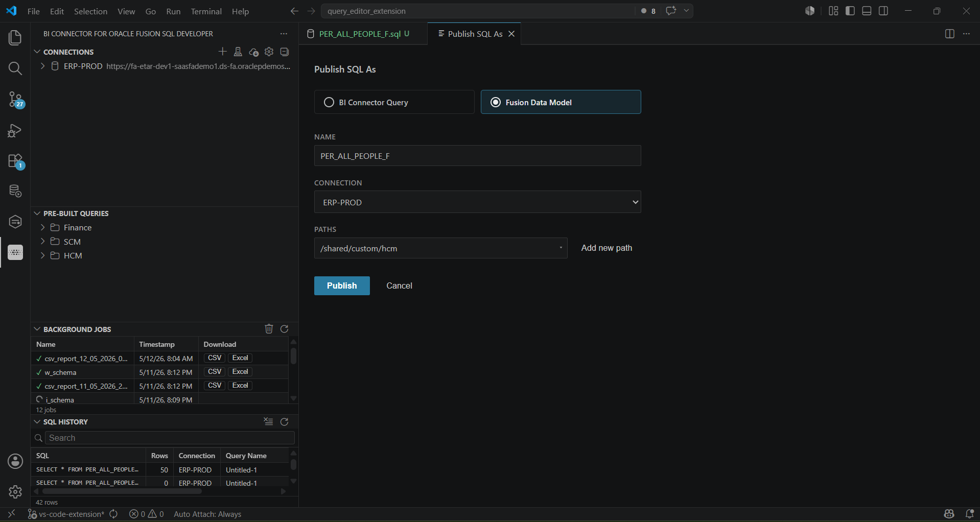980x522 pixels.
Task: Open the Search view in activity bar
Action: click(x=15, y=68)
